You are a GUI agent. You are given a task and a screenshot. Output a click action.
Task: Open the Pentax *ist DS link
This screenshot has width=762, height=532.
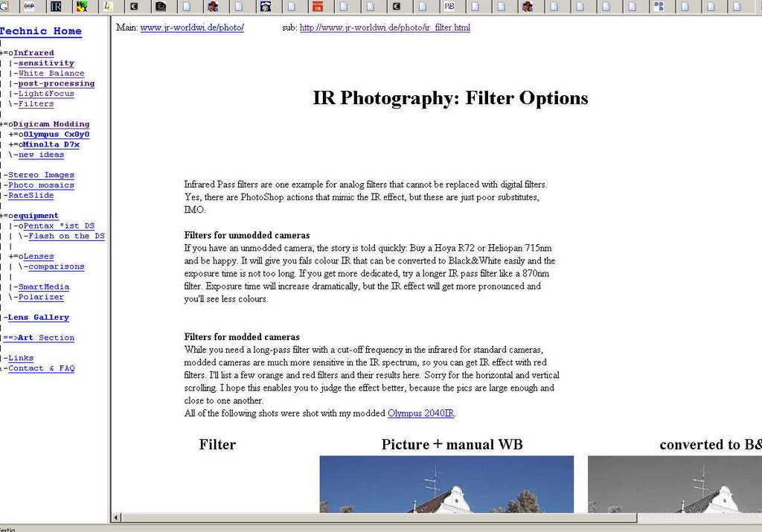click(x=59, y=226)
